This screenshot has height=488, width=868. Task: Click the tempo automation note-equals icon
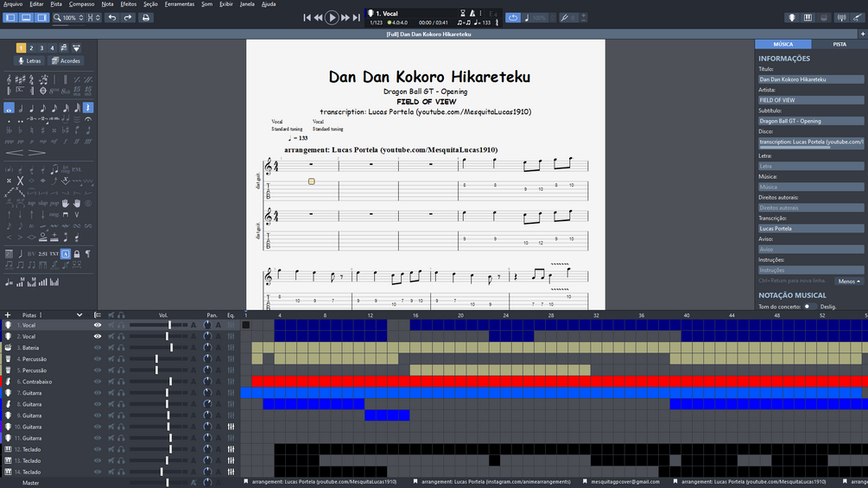coord(9,282)
